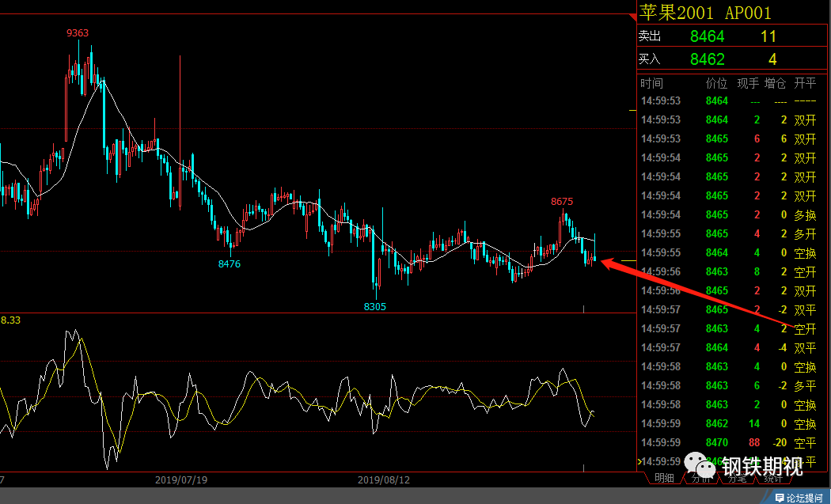Click the 苹果2001 AP001 contract title
This screenshot has width=831, height=504.
(705, 12)
